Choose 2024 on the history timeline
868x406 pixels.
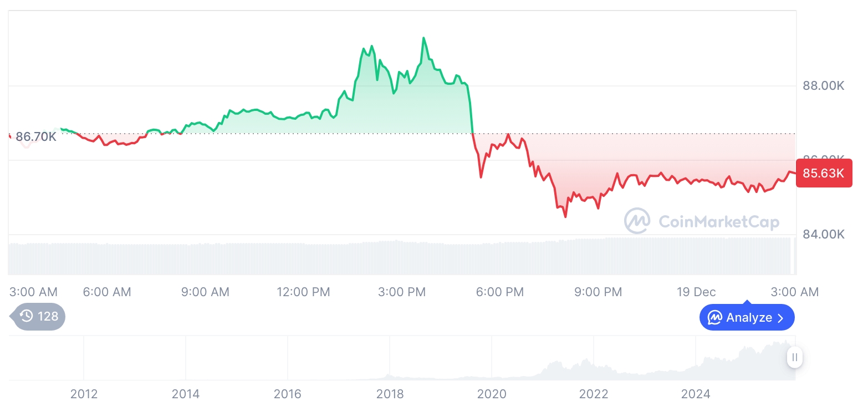pyautogui.click(x=696, y=394)
